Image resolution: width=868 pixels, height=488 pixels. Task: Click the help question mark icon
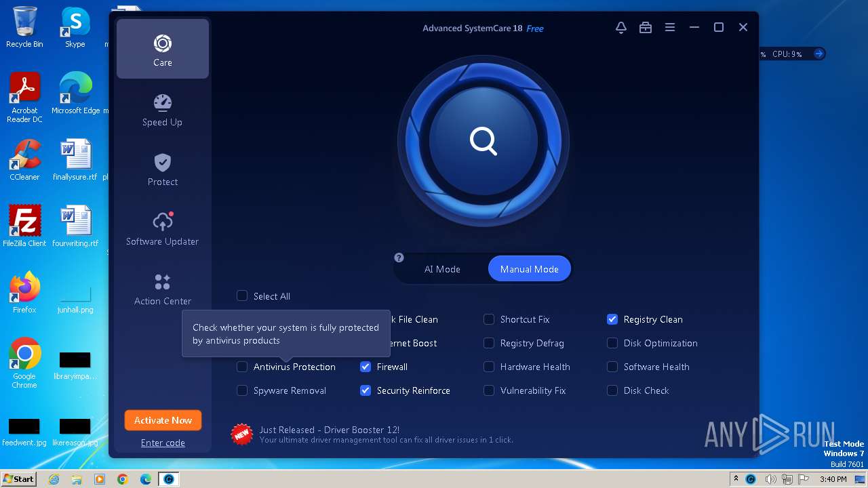(x=399, y=258)
